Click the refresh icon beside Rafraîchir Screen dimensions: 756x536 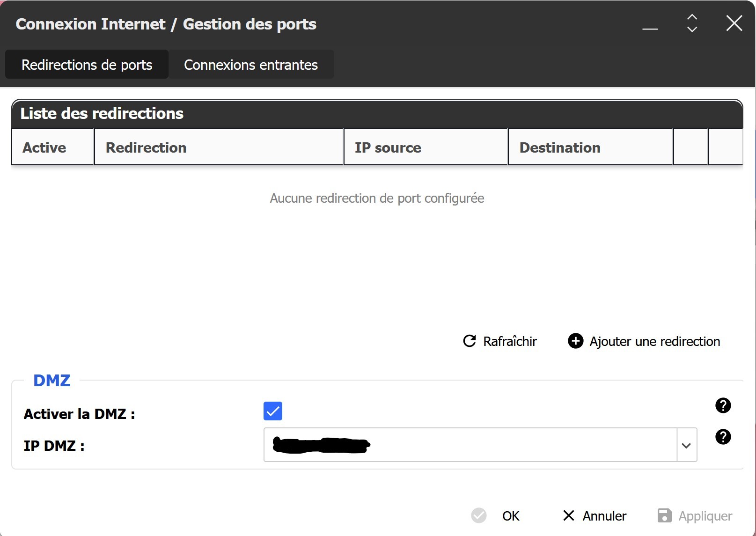click(x=470, y=341)
